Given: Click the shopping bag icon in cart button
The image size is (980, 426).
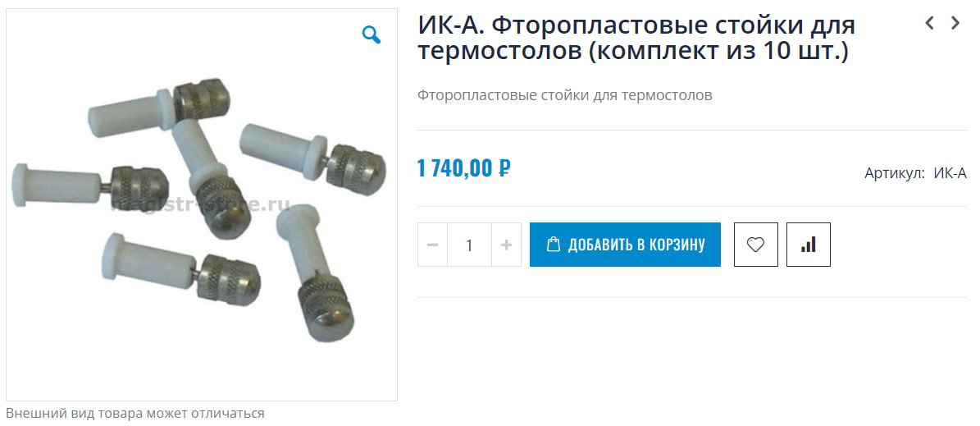Looking at the screenshot, I should tap(553, 244).
